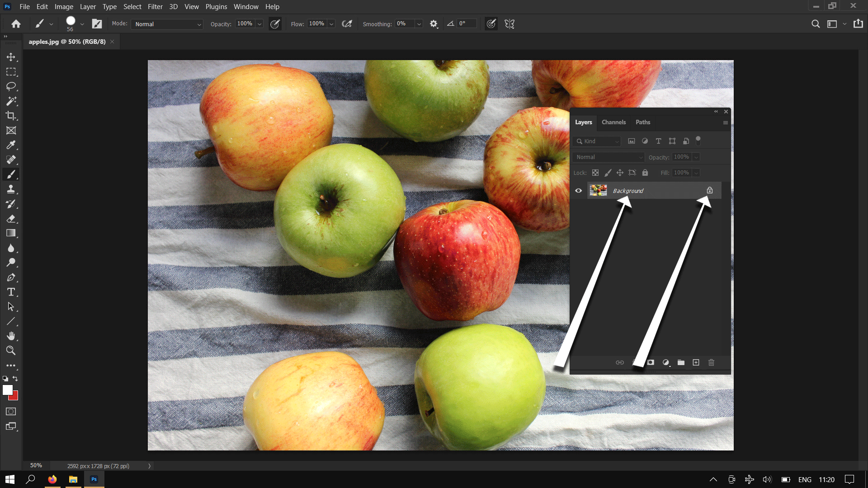Select the Eraser tool
868x488 pixels.
point(11,219)
